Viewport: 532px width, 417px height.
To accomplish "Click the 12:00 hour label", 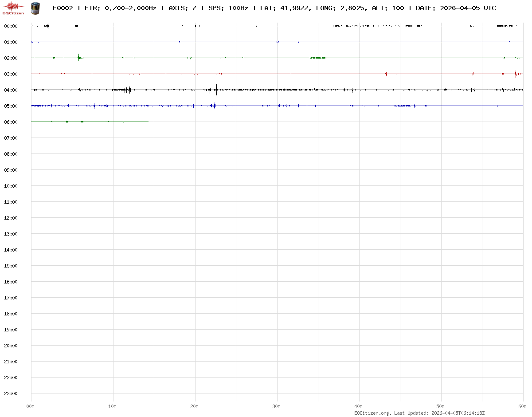I will [x=11, y=218].
